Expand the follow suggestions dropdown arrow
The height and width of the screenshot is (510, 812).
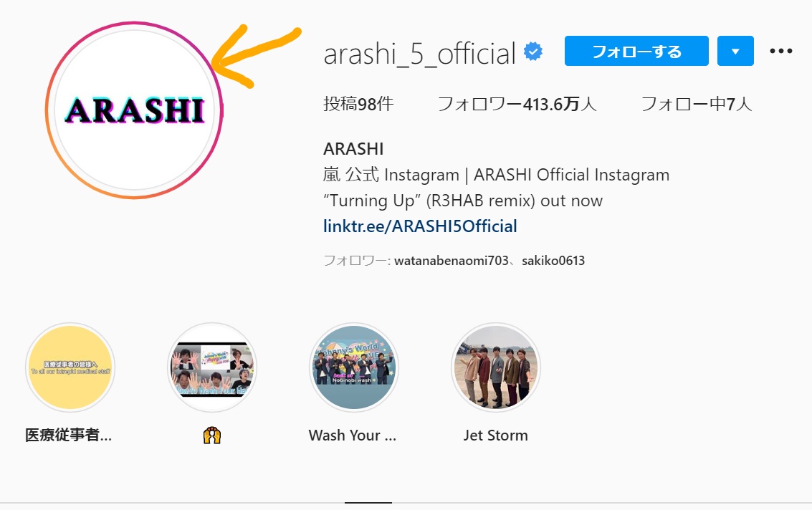735,51
